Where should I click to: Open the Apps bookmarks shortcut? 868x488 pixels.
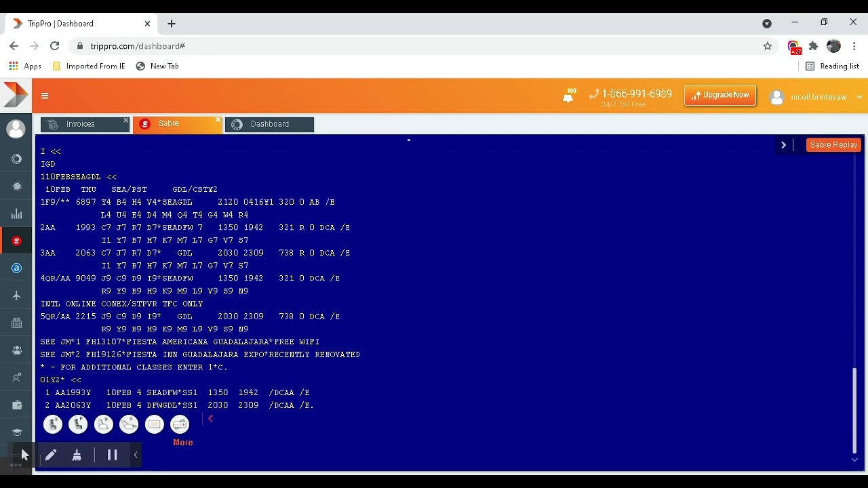click(25, 66)
